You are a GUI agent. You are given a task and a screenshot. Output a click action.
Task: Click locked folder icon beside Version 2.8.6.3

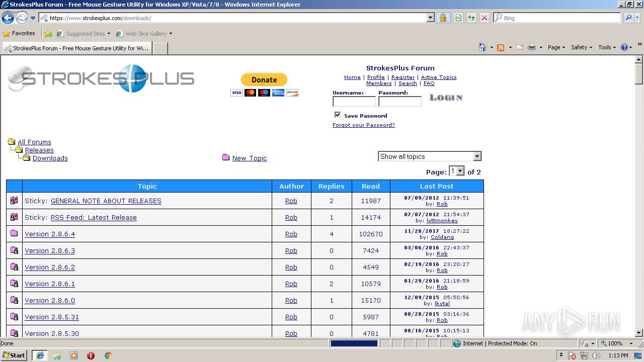14,250
